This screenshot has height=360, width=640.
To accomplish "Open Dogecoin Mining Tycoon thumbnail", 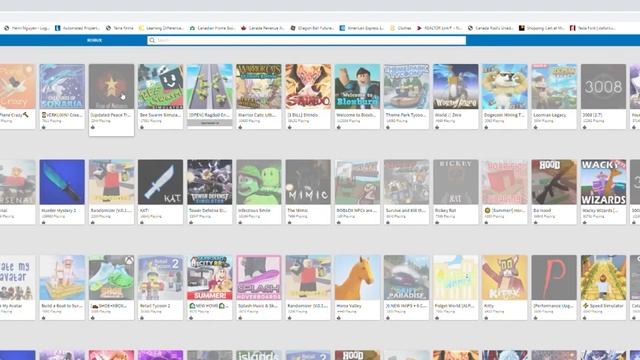I will coord(505,87).
